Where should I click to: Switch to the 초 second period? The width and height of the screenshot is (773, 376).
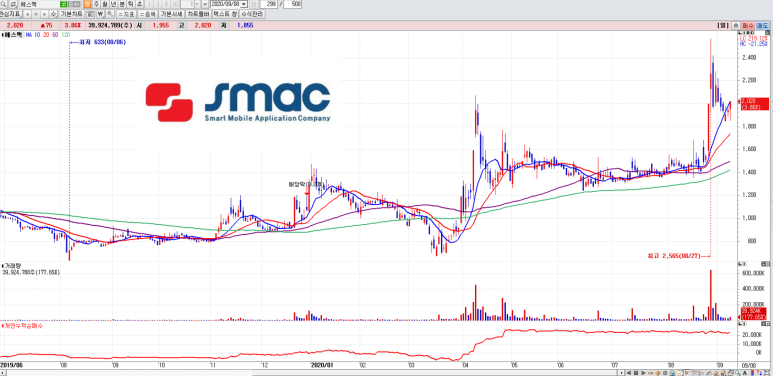(x=139, y=4)
